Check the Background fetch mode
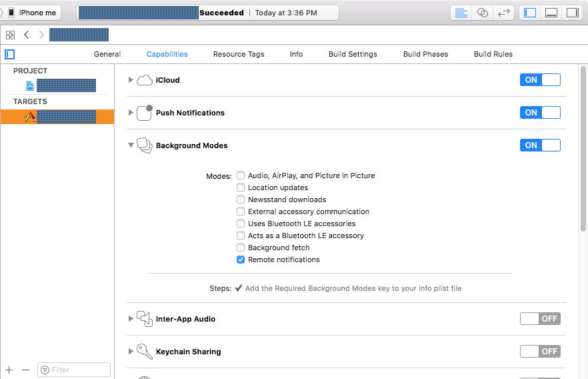The width and height of the screenshot is (588, 379). tap(241, 248)
